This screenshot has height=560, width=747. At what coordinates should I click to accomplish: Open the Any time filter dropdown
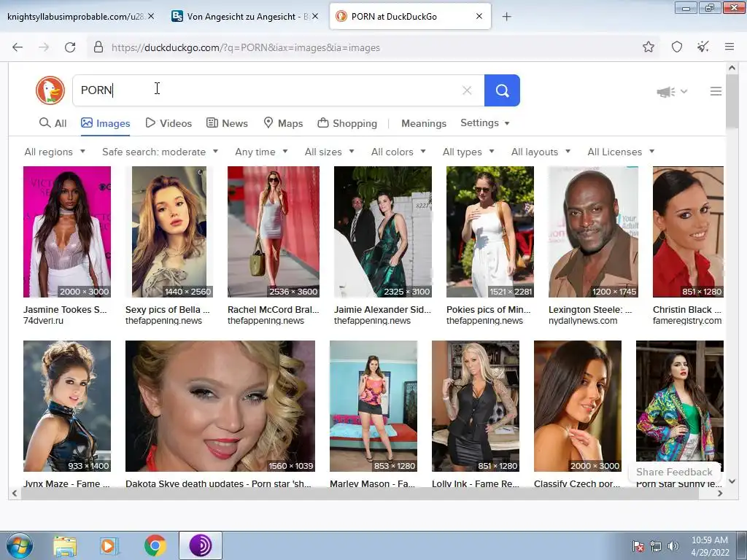(x=261, y=152)
